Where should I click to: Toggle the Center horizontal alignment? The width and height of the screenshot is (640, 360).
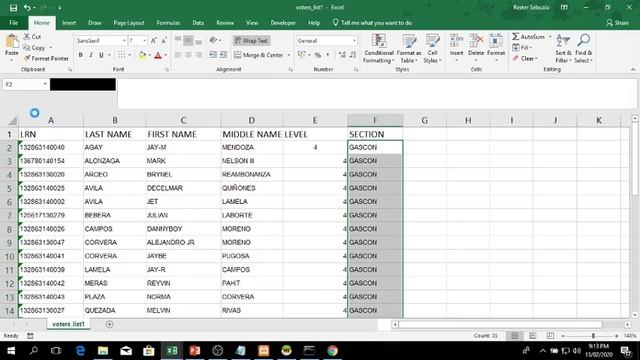[x=188, y=55]
